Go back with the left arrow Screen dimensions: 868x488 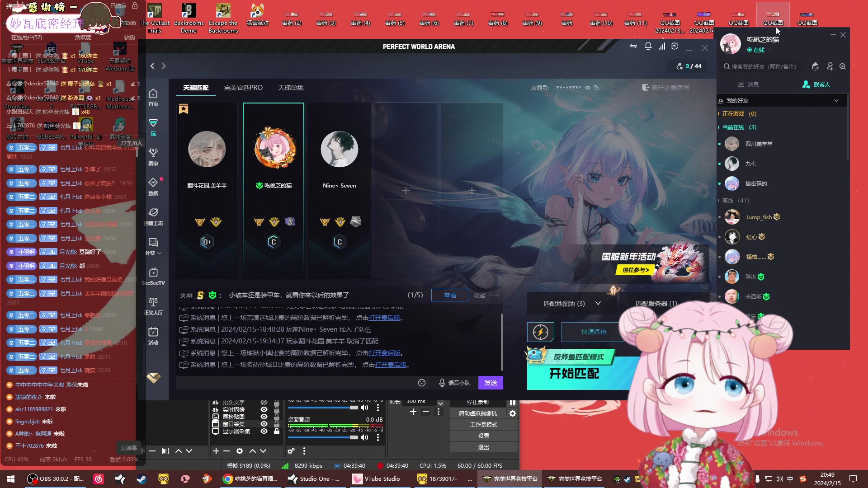pyautogui.click(x=152, y=66)
